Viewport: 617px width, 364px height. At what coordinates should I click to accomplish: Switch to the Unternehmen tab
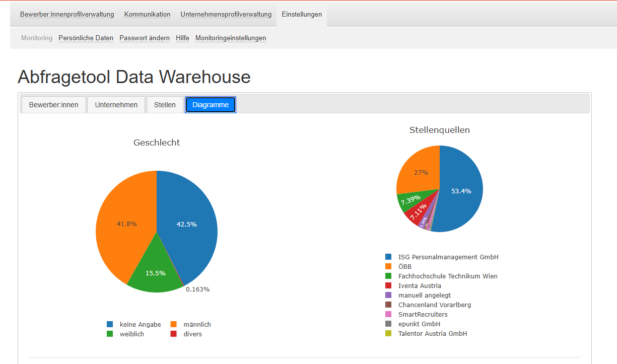(116, 105)
